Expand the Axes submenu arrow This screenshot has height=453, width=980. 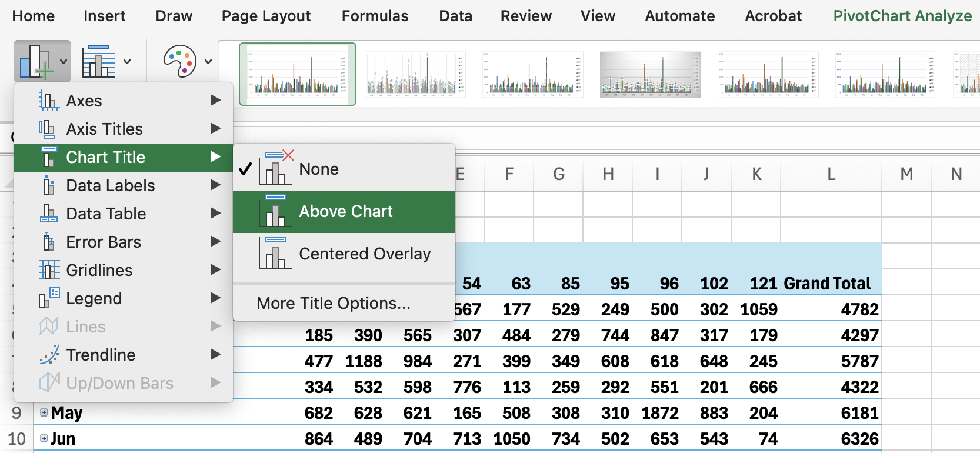(x=215, y=101)
